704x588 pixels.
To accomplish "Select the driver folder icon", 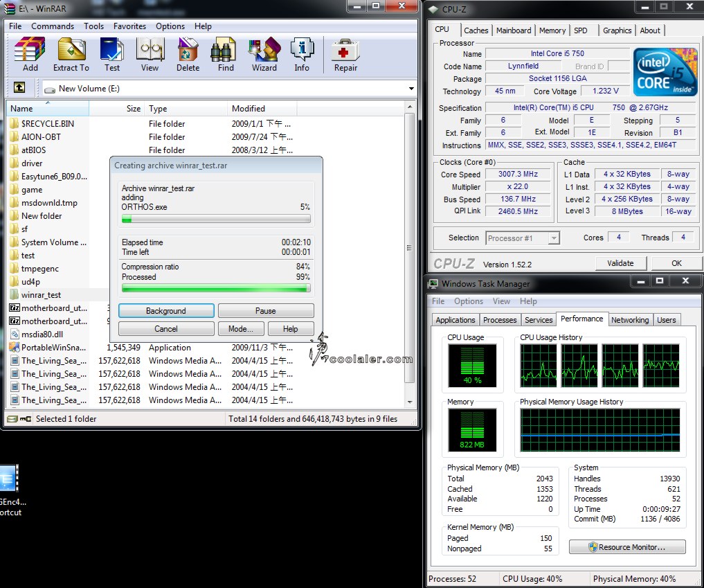I will pyautogui.click(x=15, y=163).
